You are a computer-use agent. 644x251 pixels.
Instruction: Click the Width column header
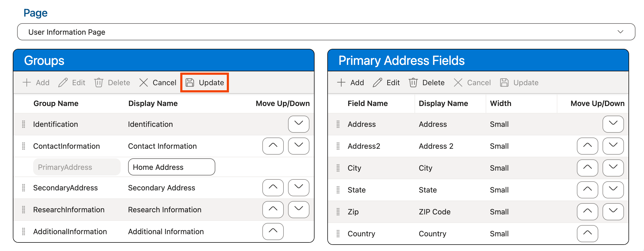[500, 103]
